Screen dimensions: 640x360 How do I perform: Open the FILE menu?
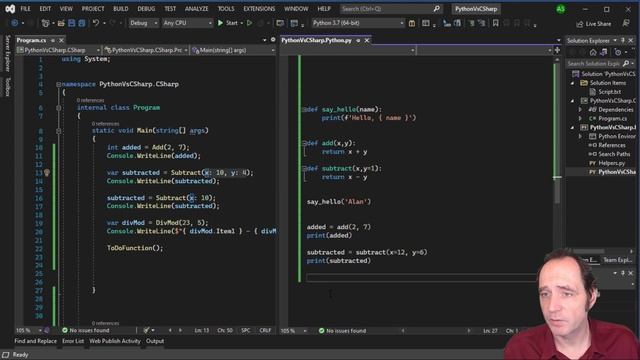click(x=25, y=9)
